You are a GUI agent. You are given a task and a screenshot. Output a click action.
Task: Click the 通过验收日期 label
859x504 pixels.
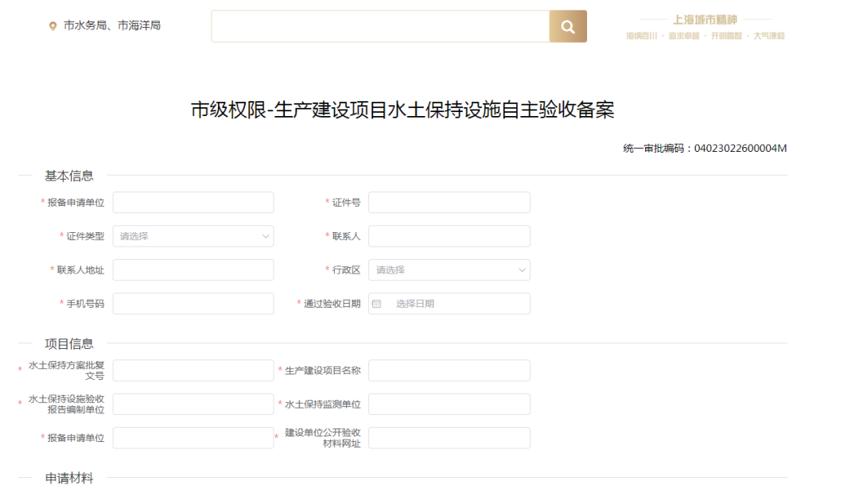click(x=332, y=304)
